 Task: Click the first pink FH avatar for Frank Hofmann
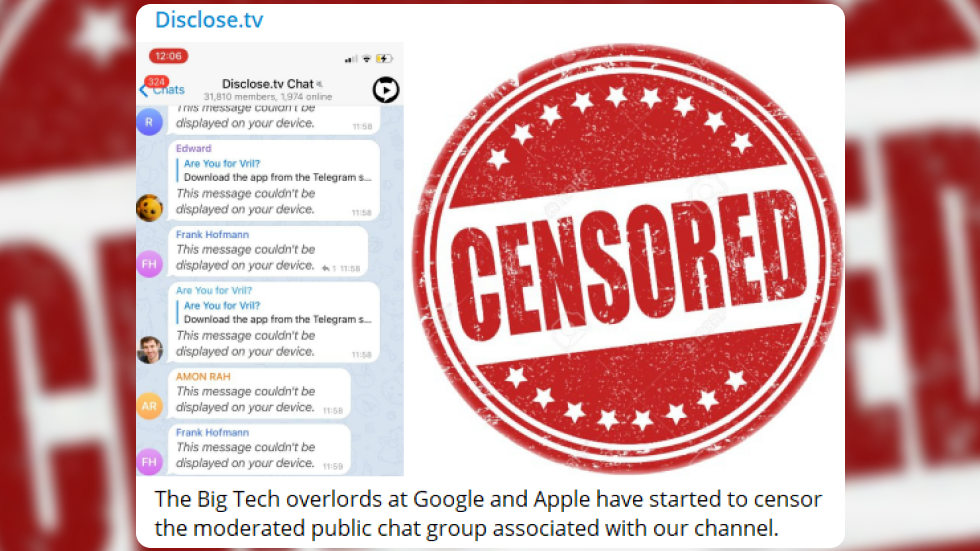[x=149, y=264]
